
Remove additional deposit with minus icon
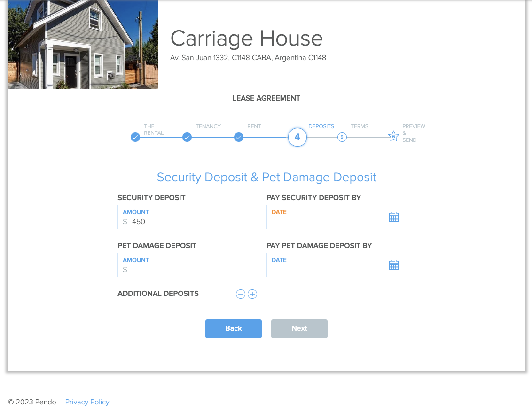(241, 294)
